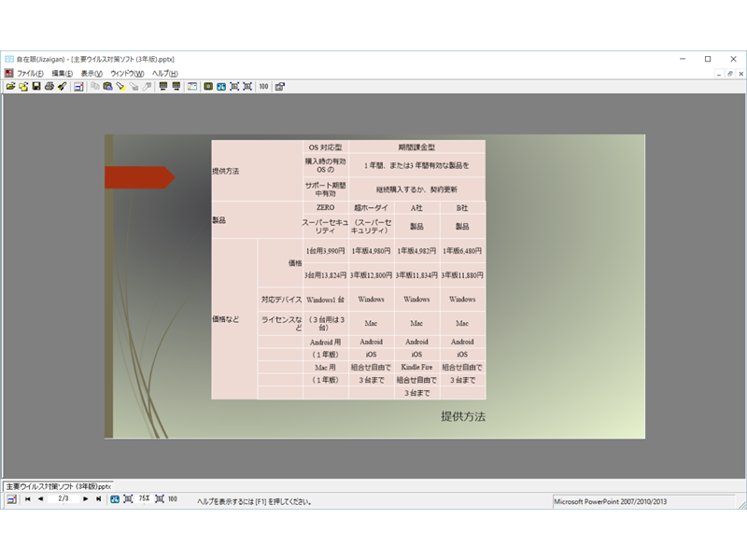Go to the previous page arrow
The image size is (747, 560).
(40, 499)
